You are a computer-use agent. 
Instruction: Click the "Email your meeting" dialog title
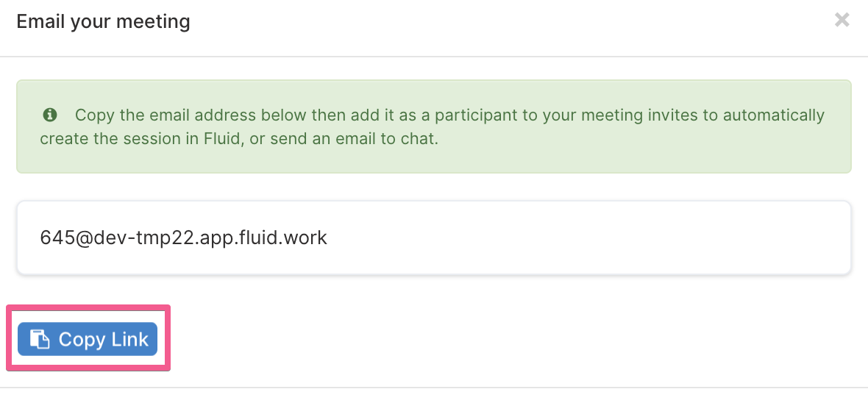104,22
